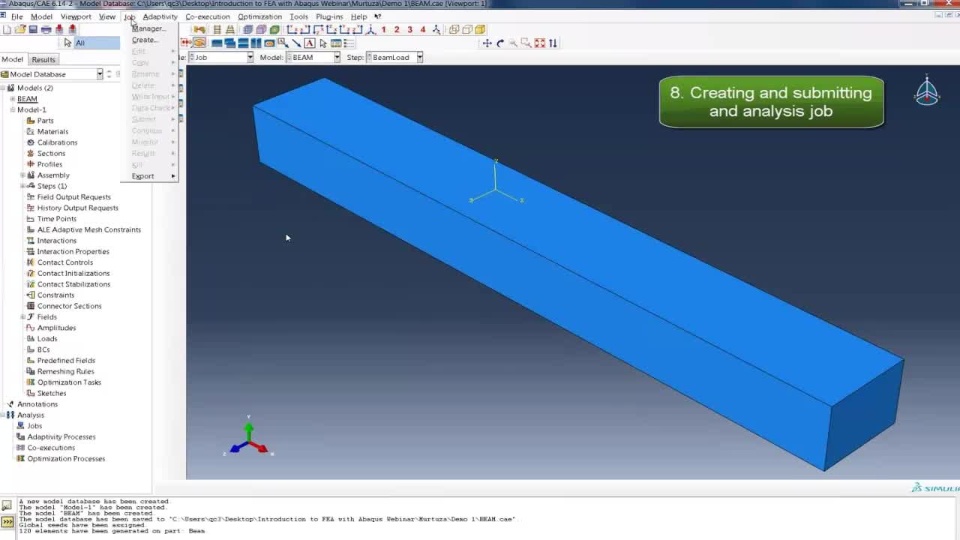The width and height of the screenshot is (960, 540).
Task: Select the rotate view tool
Action: (500, 43)
